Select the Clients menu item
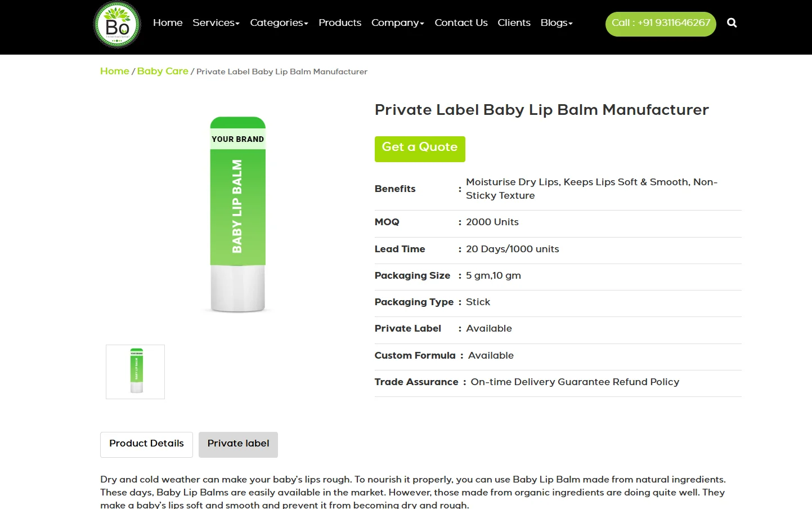 pyautogui.click(x=514, y=23)
